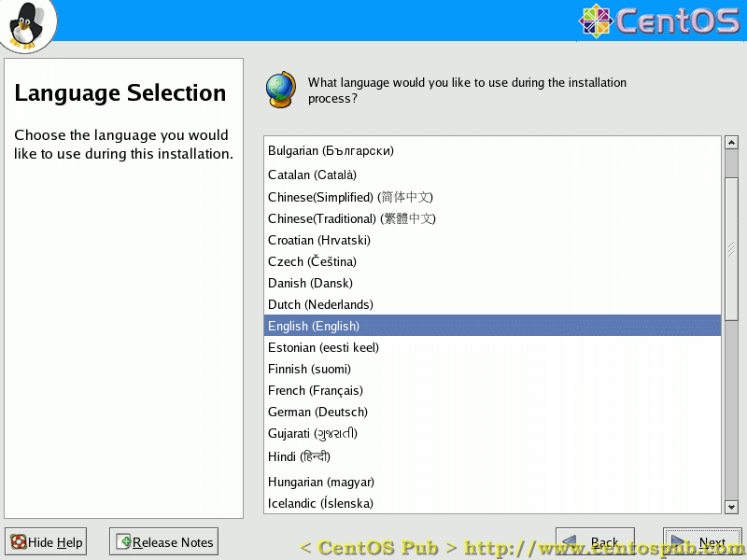
Task: Click the scrollbar up arrow
Action: 731,143
